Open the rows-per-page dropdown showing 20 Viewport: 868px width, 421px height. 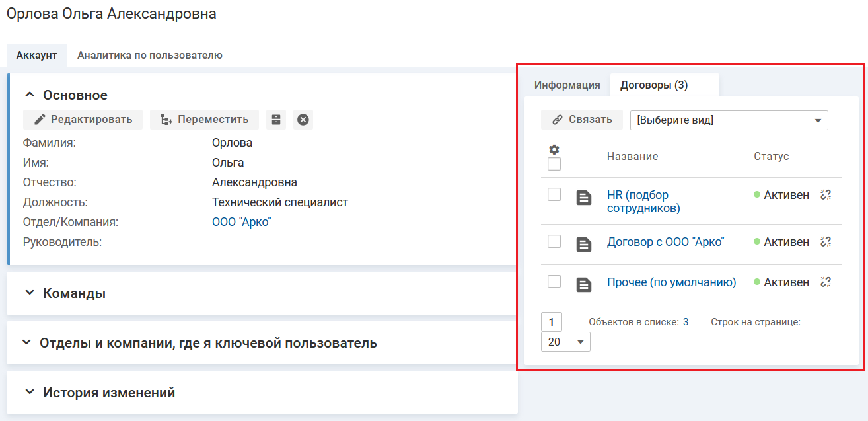click(x=565, y=342)
